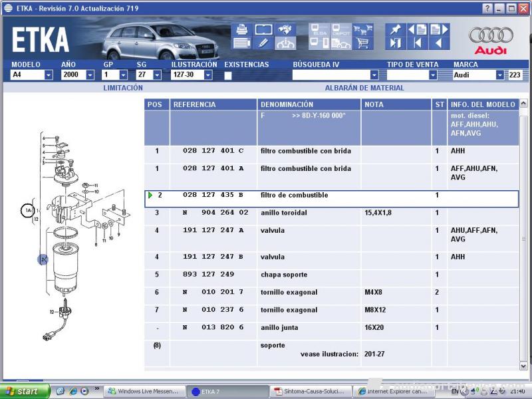Click the multiple shopping carts icon

click(362, 29)
